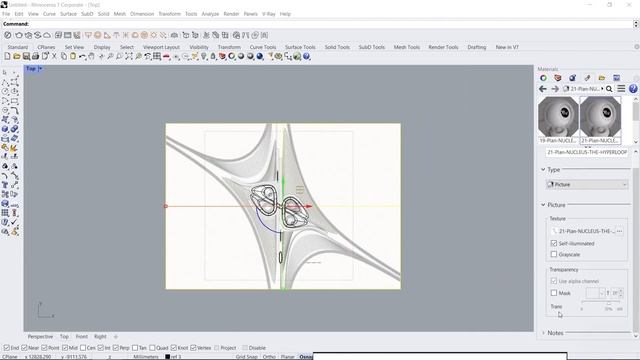The height and width of the screenshot is (360, 640).
Task: Open the Render menu
Action: tap(231, 14)
